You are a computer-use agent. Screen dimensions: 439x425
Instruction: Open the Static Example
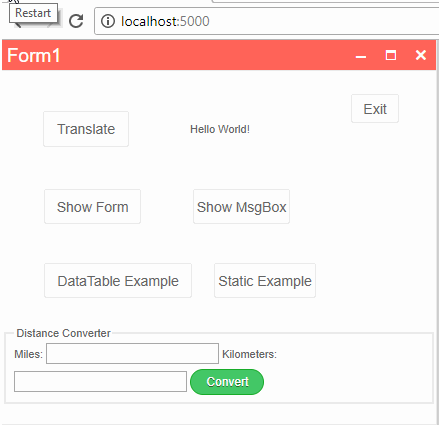click(x=265, y=281)
